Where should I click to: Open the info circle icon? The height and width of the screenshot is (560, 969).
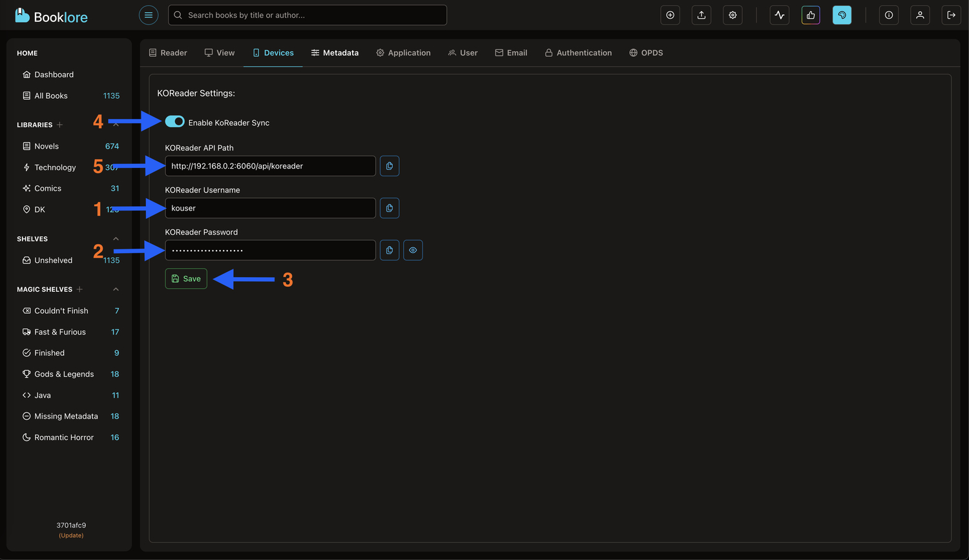point(889,15)
